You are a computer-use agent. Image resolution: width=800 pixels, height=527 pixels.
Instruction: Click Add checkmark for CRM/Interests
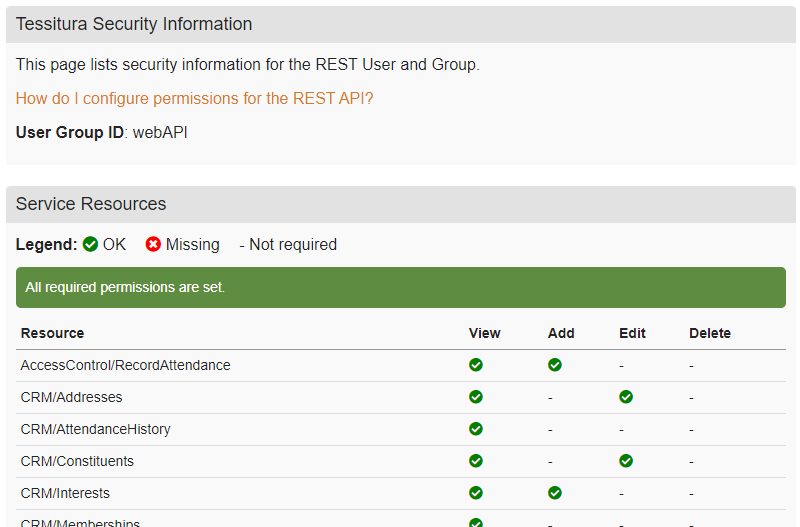click(555, 493)
